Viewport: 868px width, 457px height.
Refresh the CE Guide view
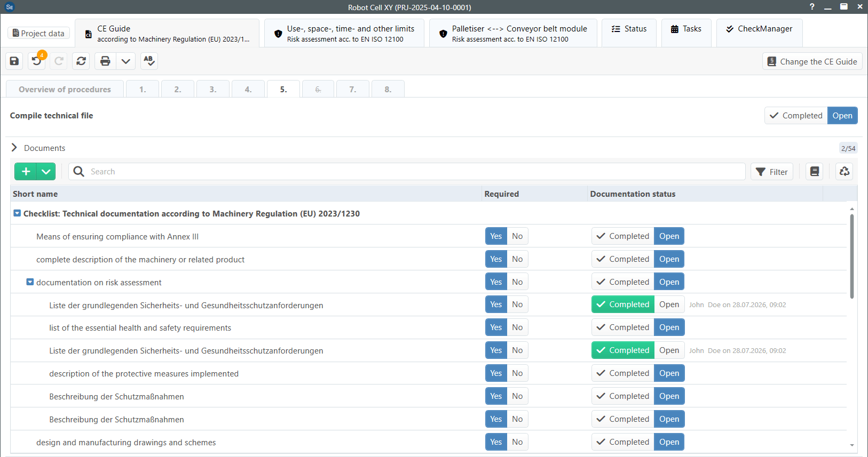point(81,61)
